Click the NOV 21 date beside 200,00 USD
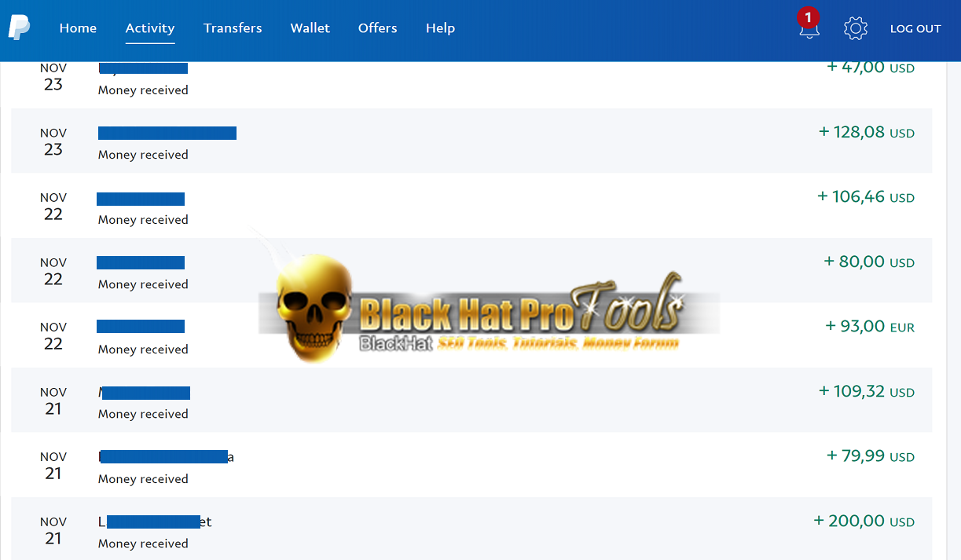The height and width of the screenshot is (560, 961). tap(53, 530)
